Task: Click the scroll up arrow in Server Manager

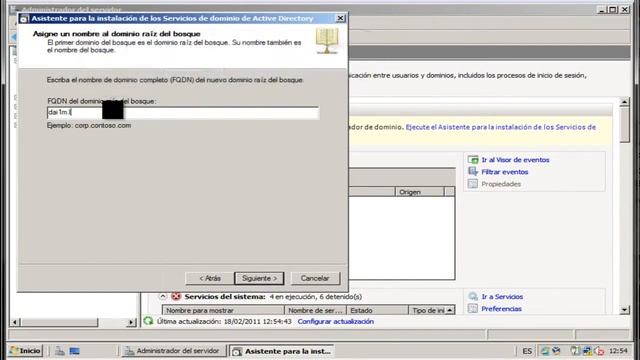Action: click(624, 102)
